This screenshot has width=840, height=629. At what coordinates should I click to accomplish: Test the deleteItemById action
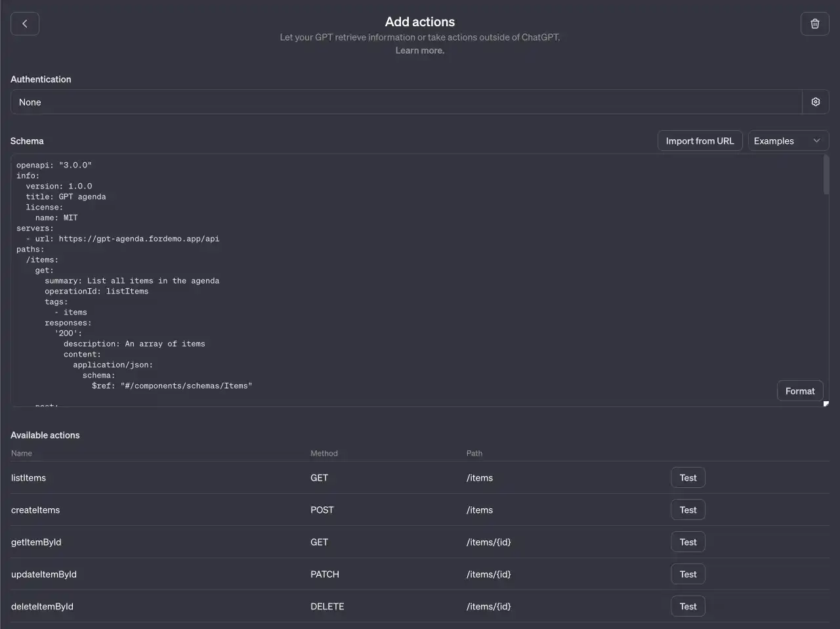pyautogui.click(x=687, y=605)
